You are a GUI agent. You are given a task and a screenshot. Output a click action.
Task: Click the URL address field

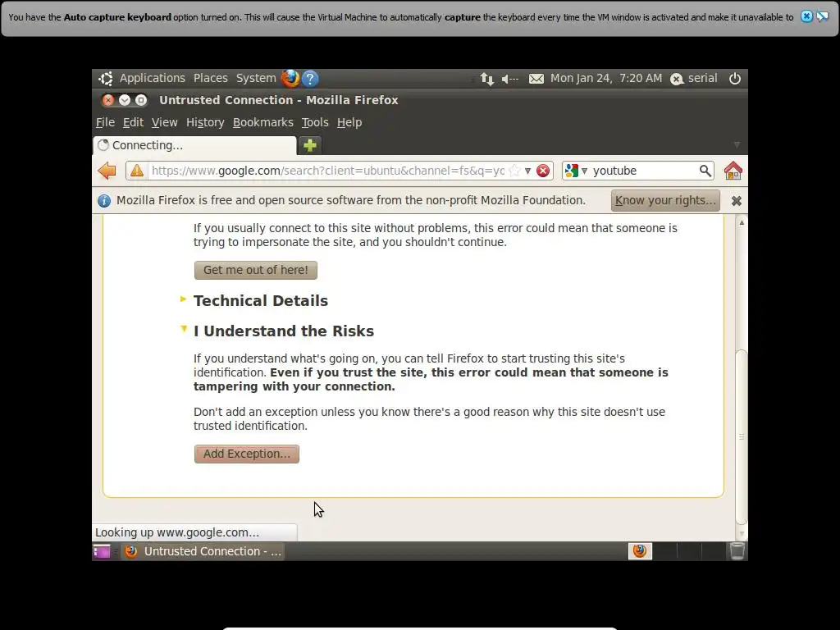tap(328, 171)
